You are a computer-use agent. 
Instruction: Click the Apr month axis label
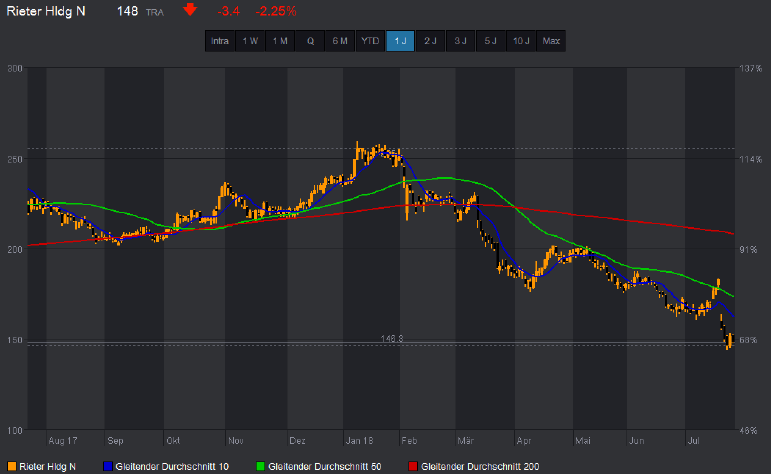pyautogui.click(x=524, y=441)
